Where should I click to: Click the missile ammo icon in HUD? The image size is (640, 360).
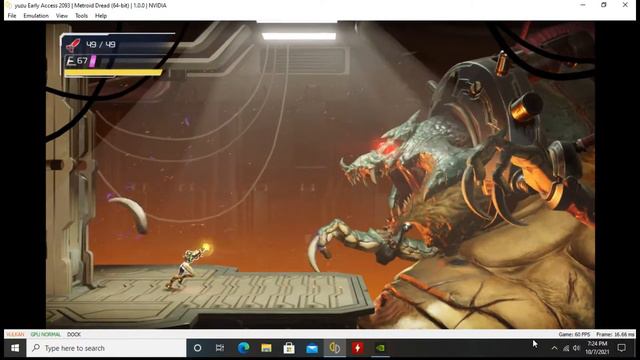click(x=73, y=45)
